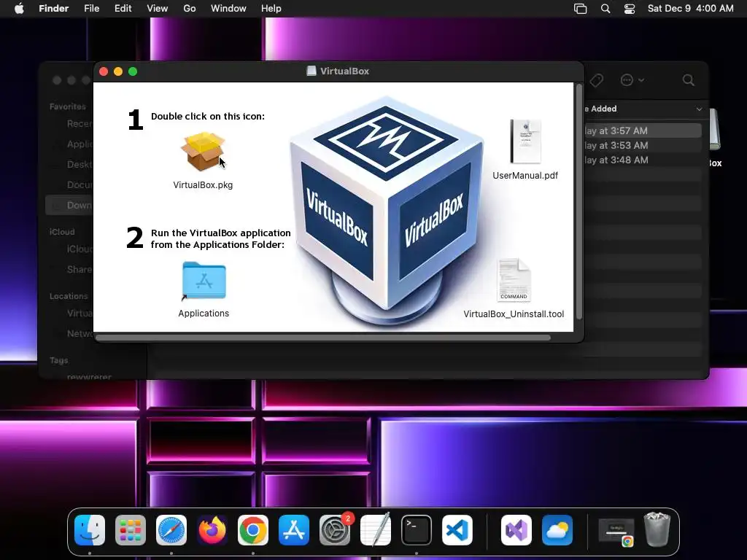Open the Edit menu
747x560 pixels.
[x=123, y=9]
